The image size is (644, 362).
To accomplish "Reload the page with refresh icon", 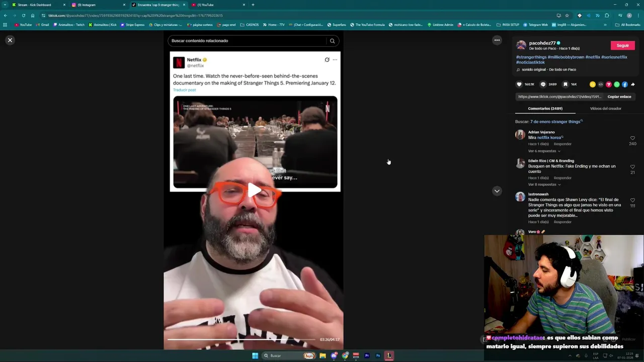I will point(23,16).
